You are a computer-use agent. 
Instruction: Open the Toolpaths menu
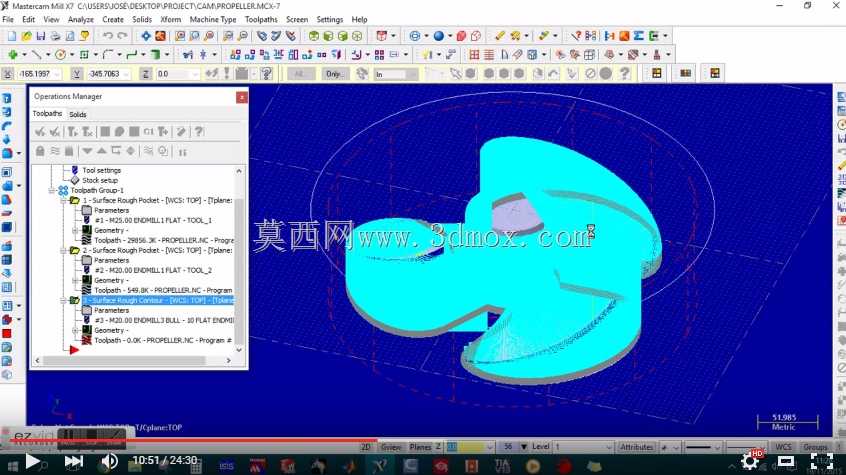[261, 19]
